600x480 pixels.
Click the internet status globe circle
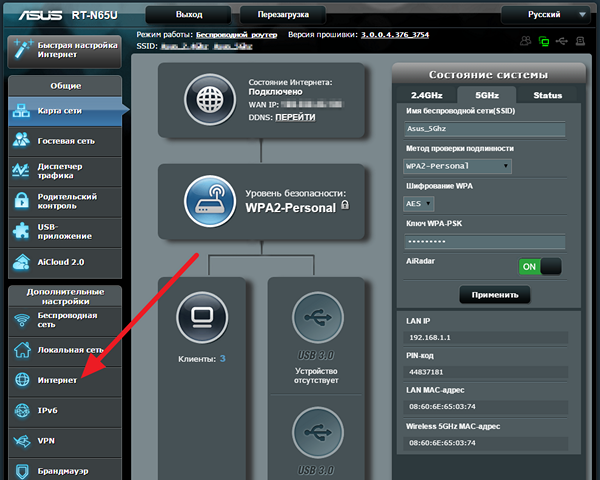211,100
